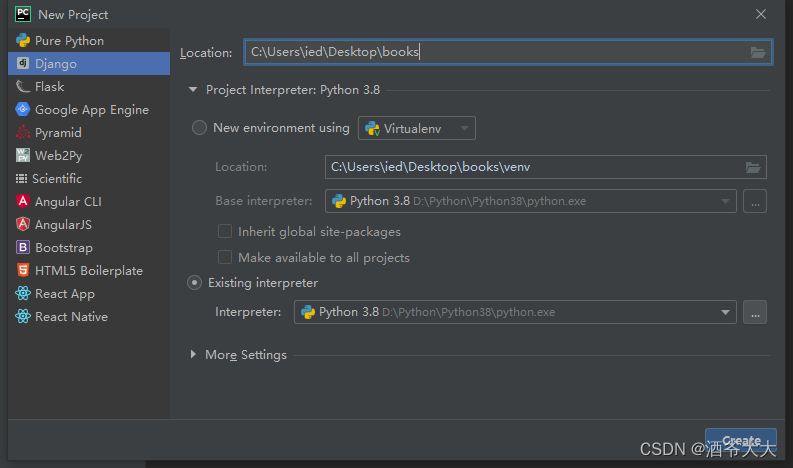The width and height of the screenshot is (793, 468).
Task: Open the Virtualenv environment type dropdown
Action: 417,128
